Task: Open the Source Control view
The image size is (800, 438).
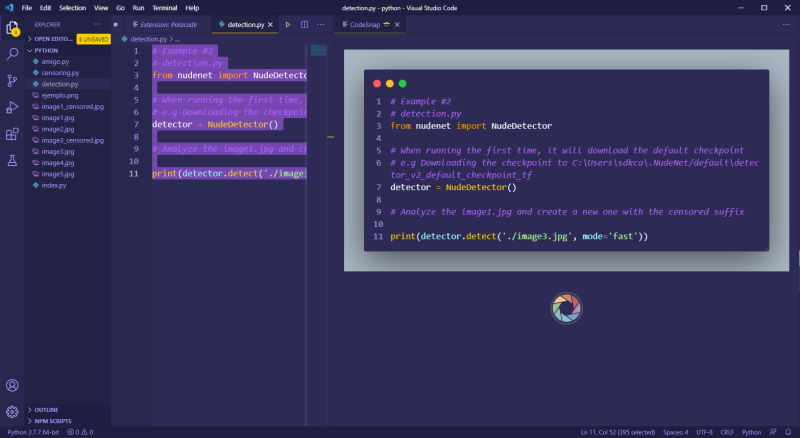Action: click(x=12, y=81)
